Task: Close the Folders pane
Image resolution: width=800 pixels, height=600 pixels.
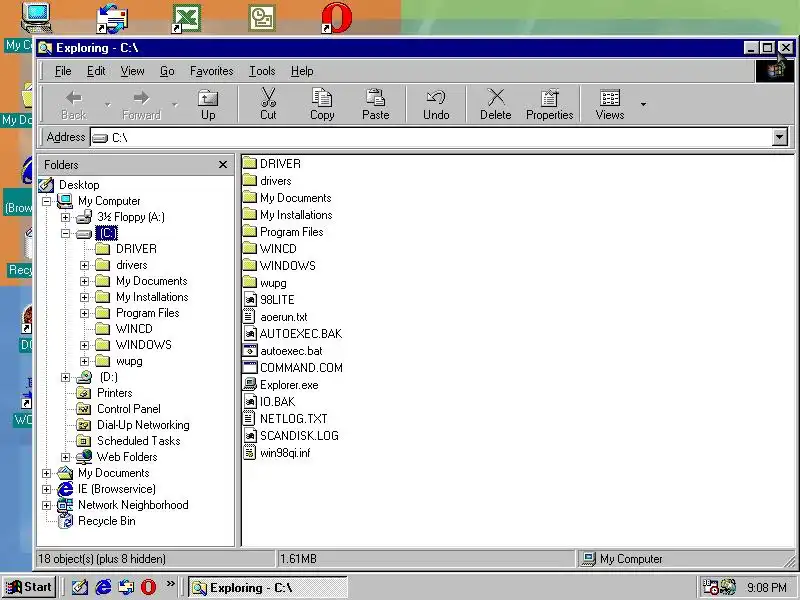Action: 223,165
